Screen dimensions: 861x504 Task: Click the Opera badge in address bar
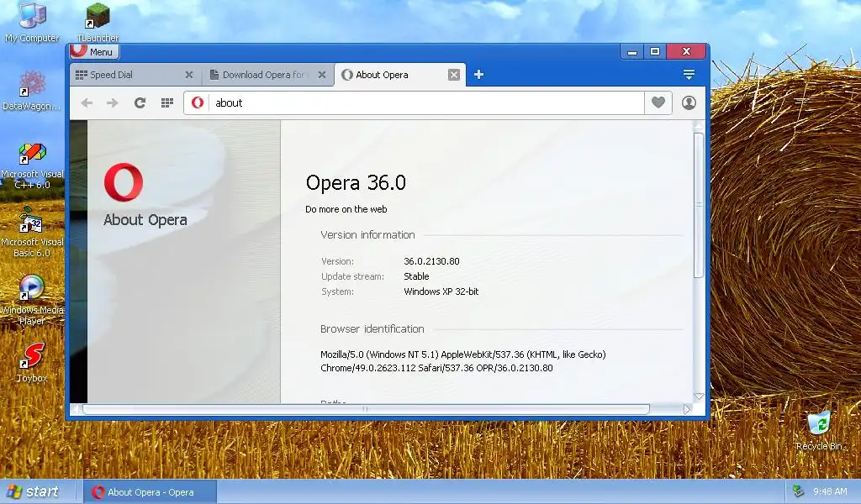point(198,102)
